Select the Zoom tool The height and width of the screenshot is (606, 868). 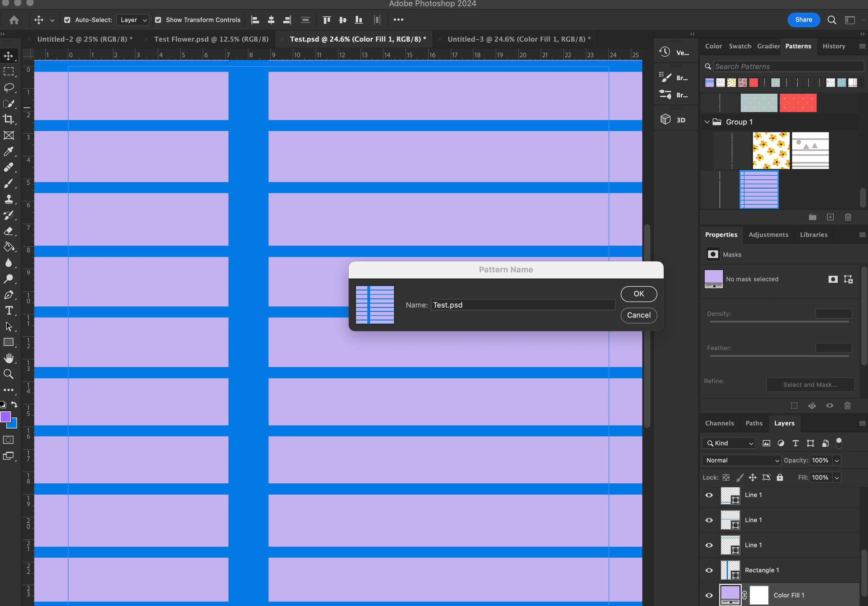8,374
